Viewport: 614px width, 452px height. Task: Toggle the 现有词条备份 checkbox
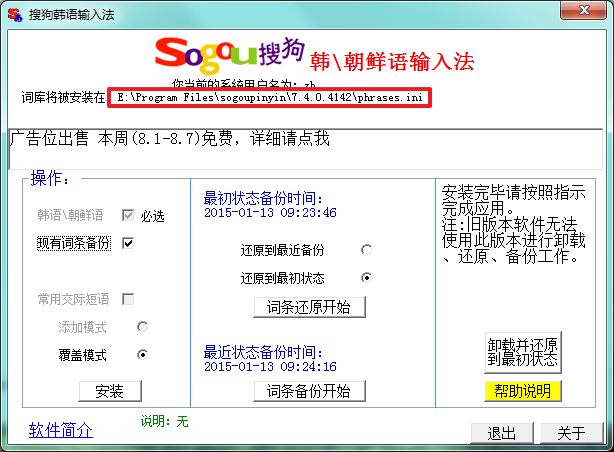(x=128, y=243)
